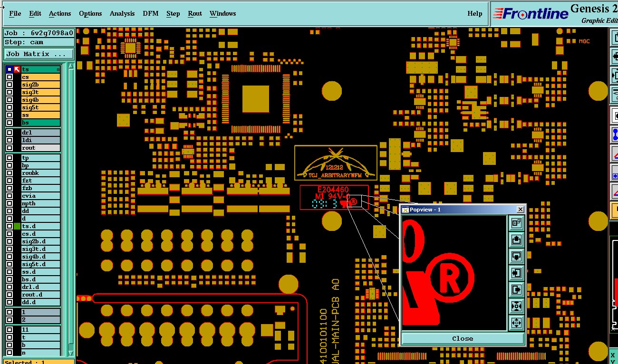Select the ts layer name
This screenshot has height=364, width=618.
coord(41,69)
